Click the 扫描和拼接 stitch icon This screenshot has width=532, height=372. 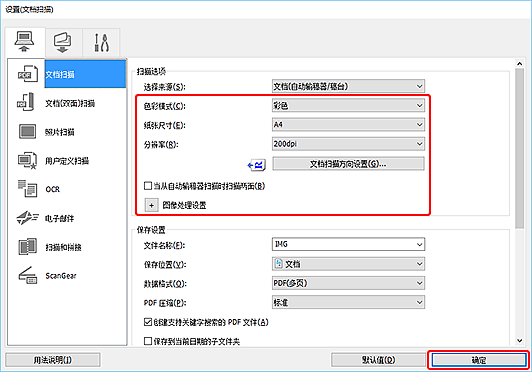pos(27,246)
